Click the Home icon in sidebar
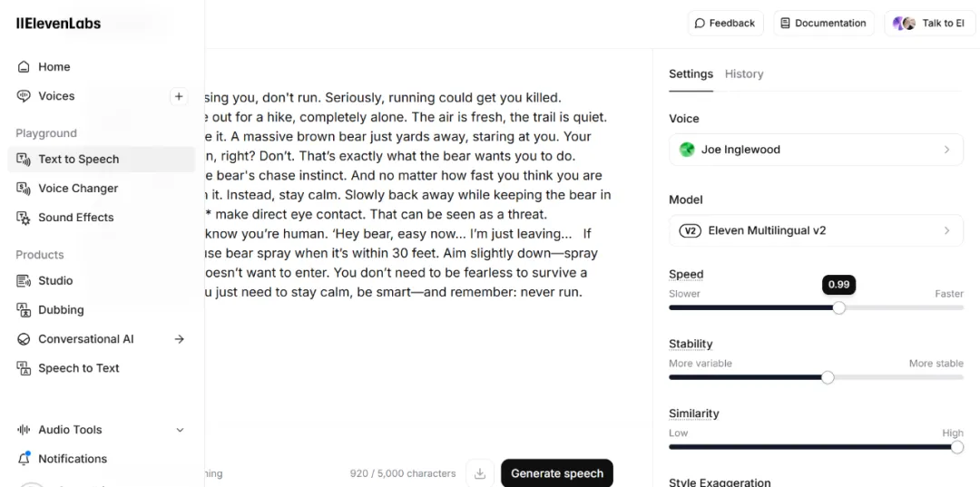 point(24,67)
